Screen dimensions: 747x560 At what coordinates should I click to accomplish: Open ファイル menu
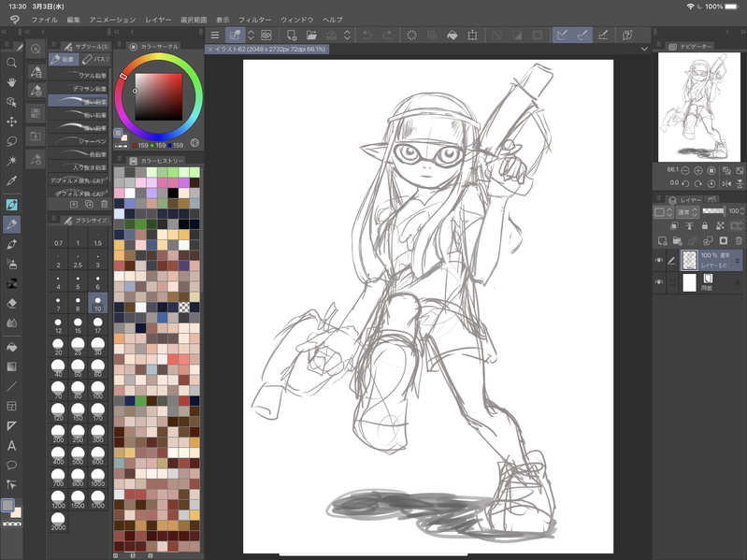coord(44,20)
